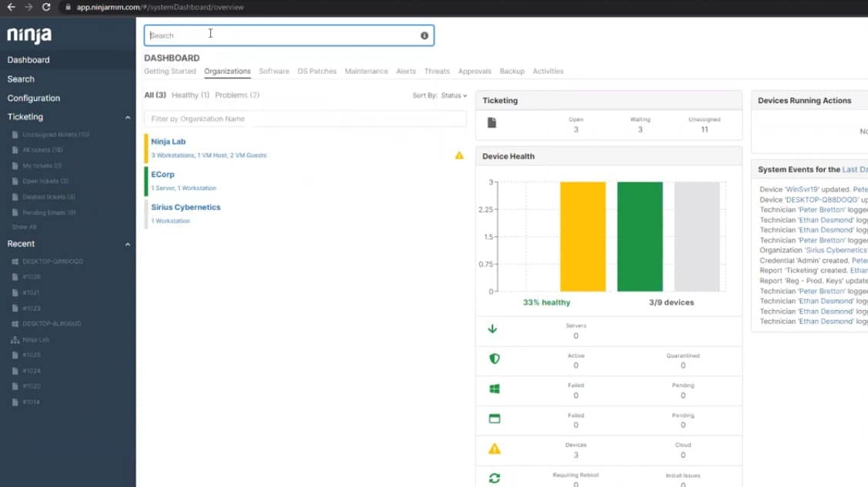Click the Unassigned count 11 in Ticketing

[704, 129]
